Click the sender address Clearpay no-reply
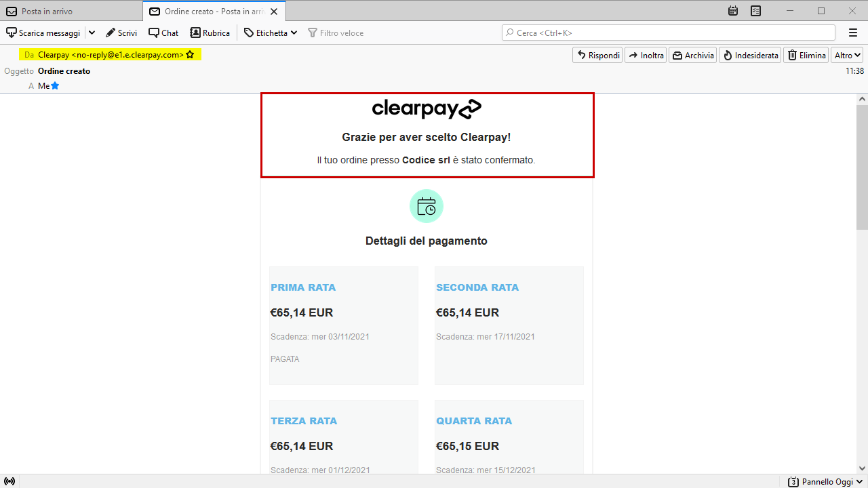Image resolution: width=868 pixels, height=488 pixels. [111, 55]
